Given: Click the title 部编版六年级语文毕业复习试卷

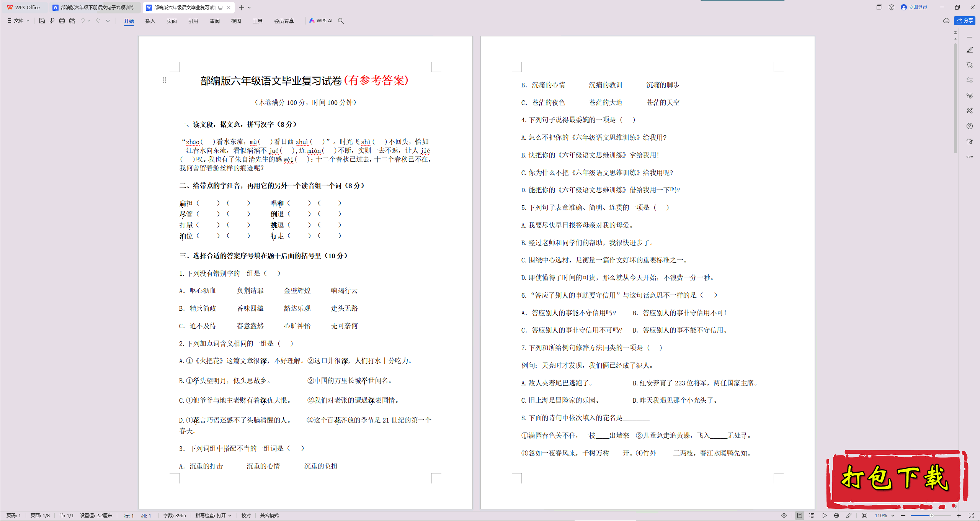Looking at the screenshot, I should click(x=271, y=80).
